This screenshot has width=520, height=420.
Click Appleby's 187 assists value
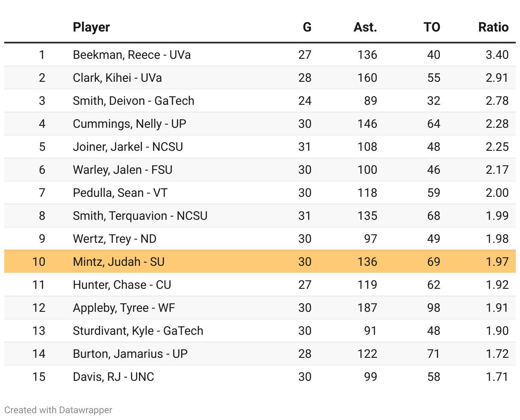[x=367, y=308]
